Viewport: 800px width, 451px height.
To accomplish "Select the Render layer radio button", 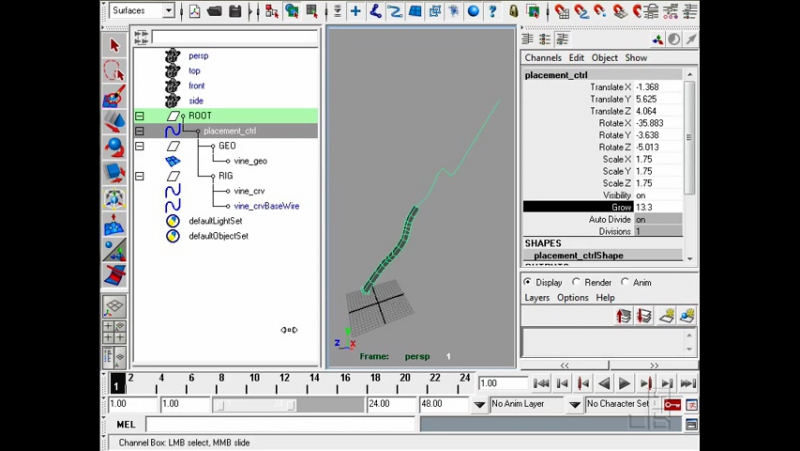I will pyautogui.click(x=576, y=282).
